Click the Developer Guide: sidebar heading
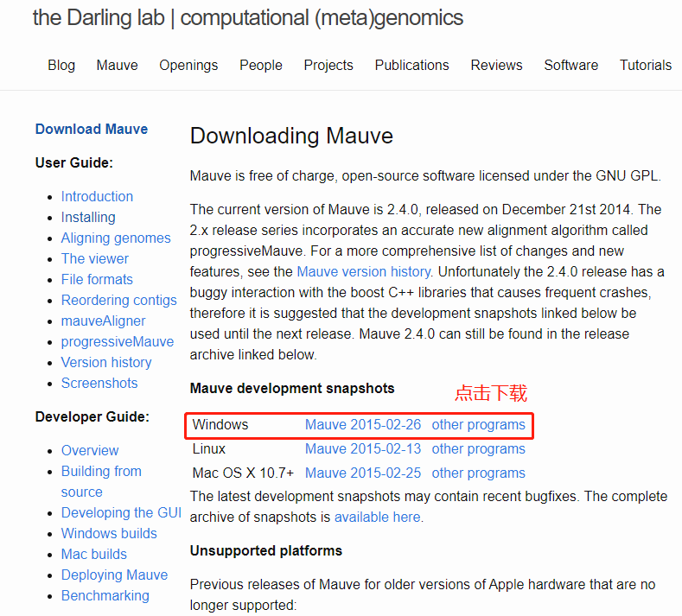This screenshot has width=682, height=616. coord(92,417)
